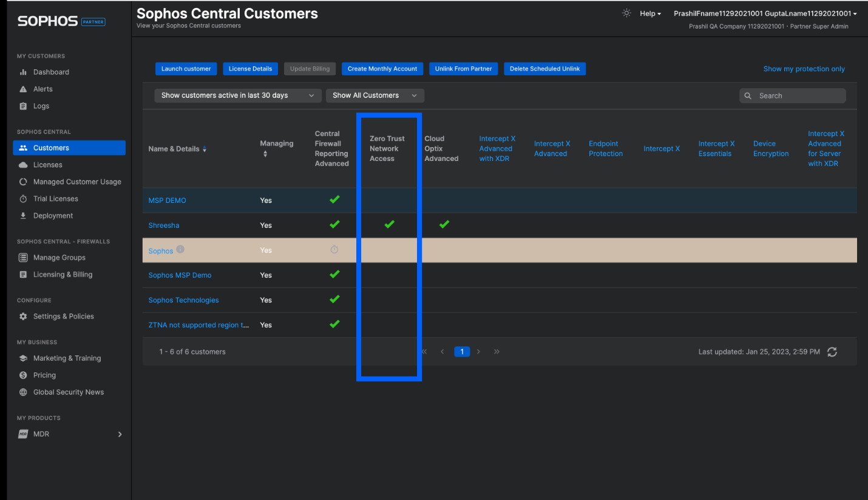This screenshot has height=500, width=868.
Task: Open the Help dropdown menu
Action: coord(650,13)
